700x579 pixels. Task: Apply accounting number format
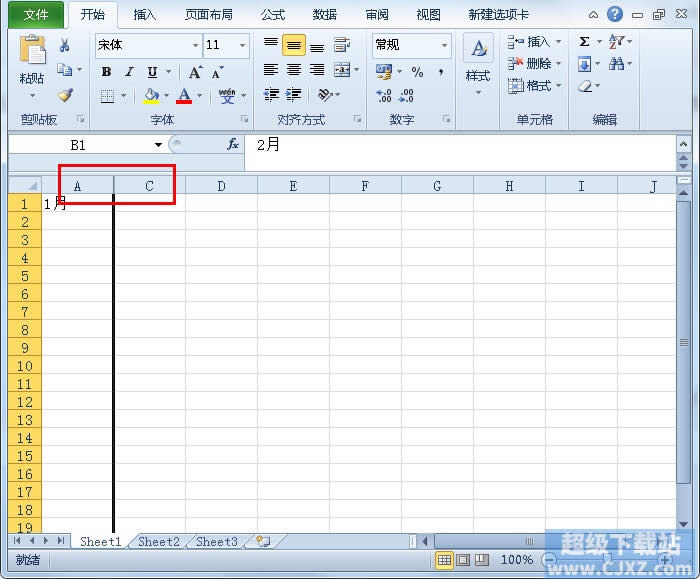pos(384,71)
